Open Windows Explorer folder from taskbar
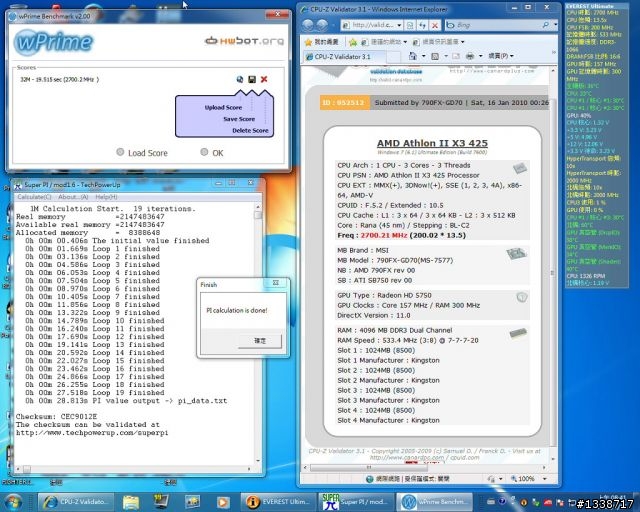This screenshot has width=640, height=512. 131,501
